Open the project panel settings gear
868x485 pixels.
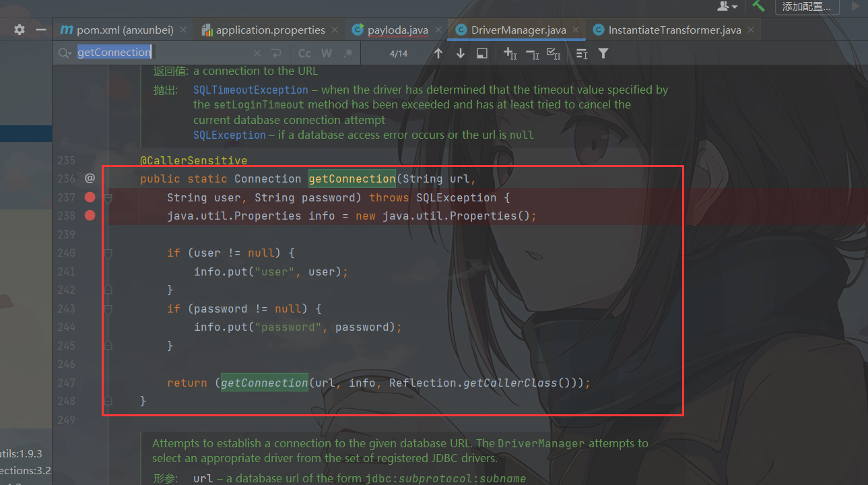(x=20, y=30)
